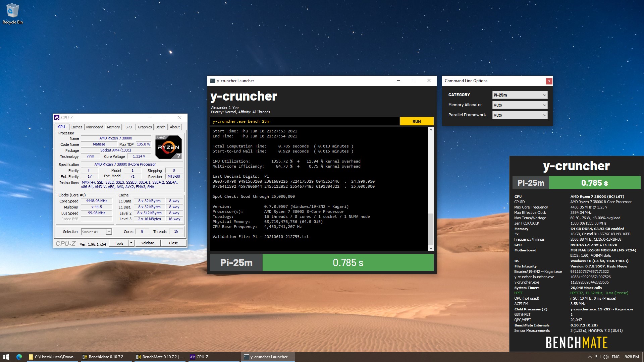
Task: Click the AMD Ryzen 7 logo in CPU-Z
Action: [x=168, y=147]
